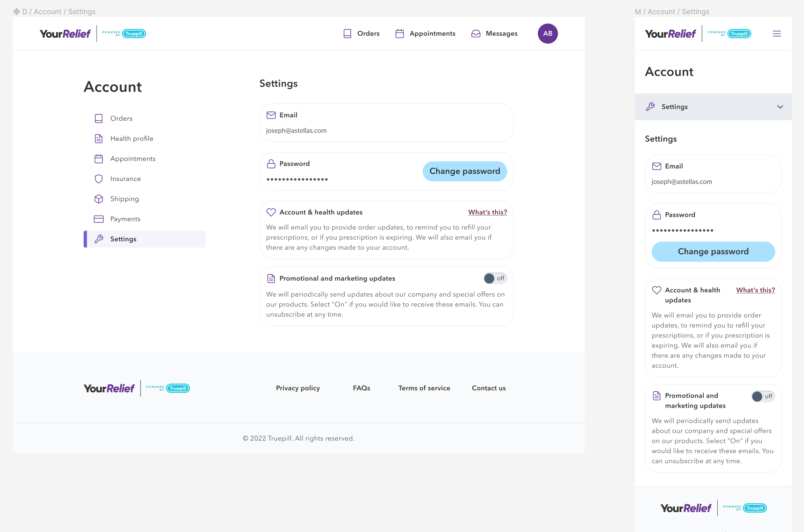Open the Privacy policy footer link
The image size is (804, 532).
[297, 388]
